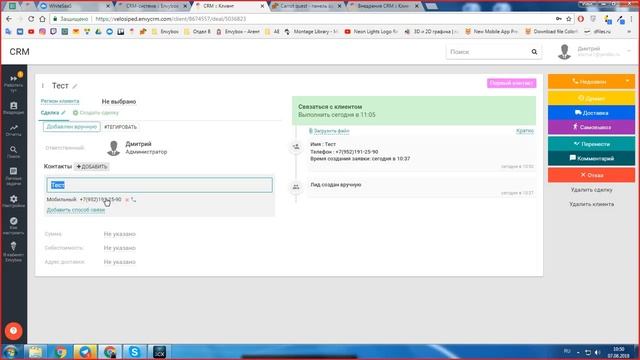The width and height of the screenshot is (640, 360).
Task: Click the user avatar in header
Action: coord(564,52)
